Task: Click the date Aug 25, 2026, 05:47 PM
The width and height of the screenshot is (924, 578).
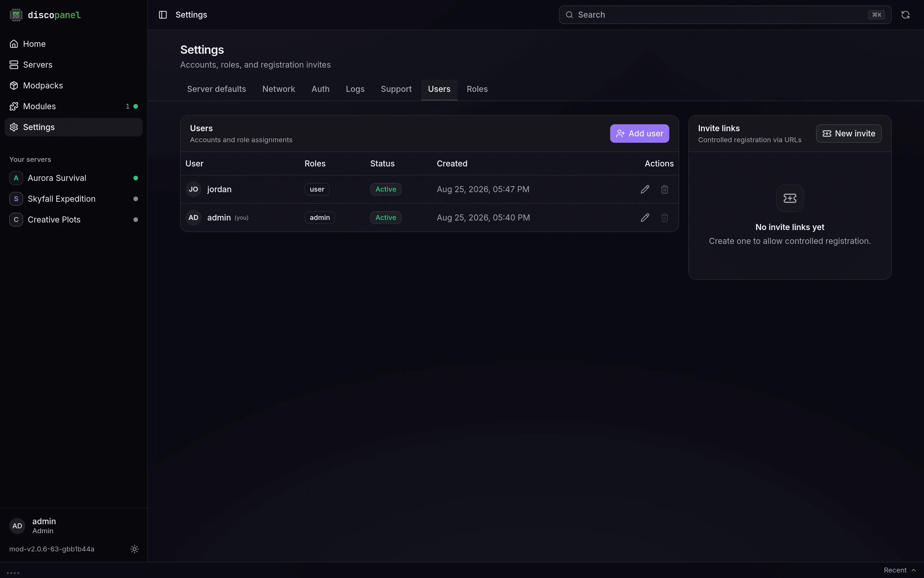Action: [483, 189]
